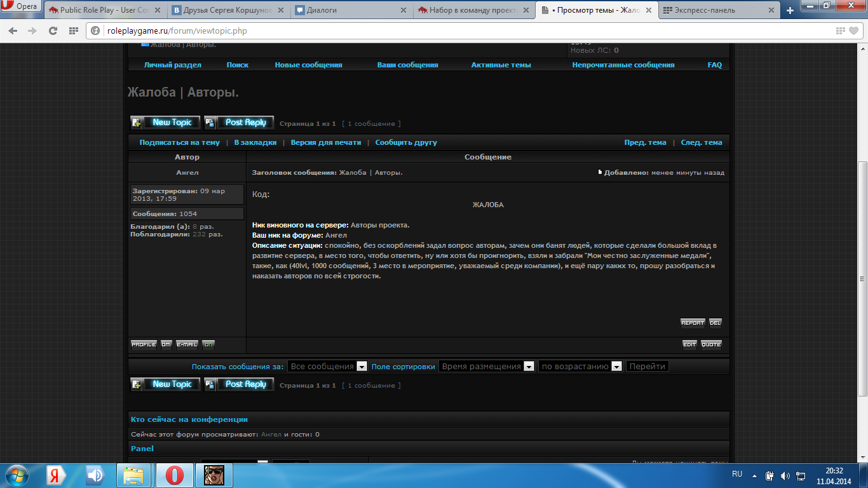The image size is (868, 488).
Task: Open the Windows Start menu
Action: point(17,475)
